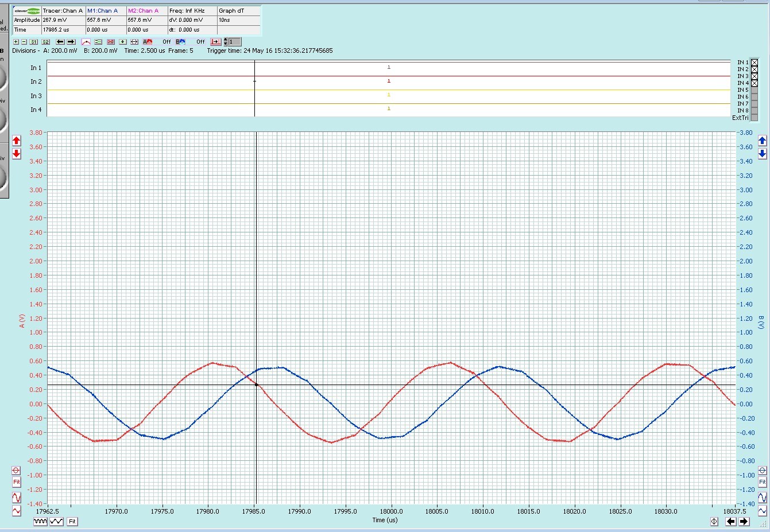
Task: Click the frame number stepper arrows
Action: [x=225, y=42]
